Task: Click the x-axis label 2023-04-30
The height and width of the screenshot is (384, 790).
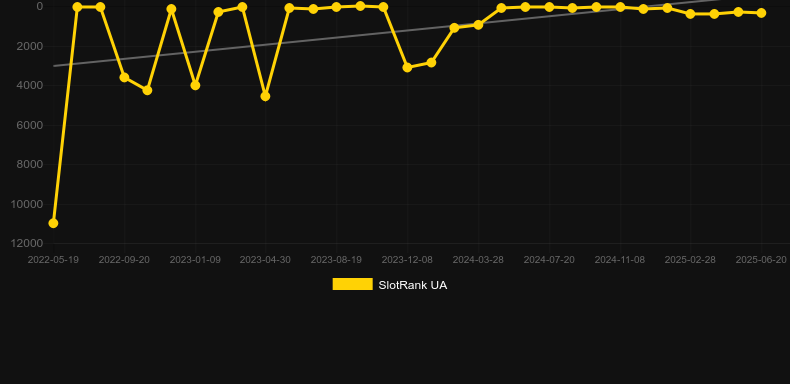Action: (x=265, y=260)
